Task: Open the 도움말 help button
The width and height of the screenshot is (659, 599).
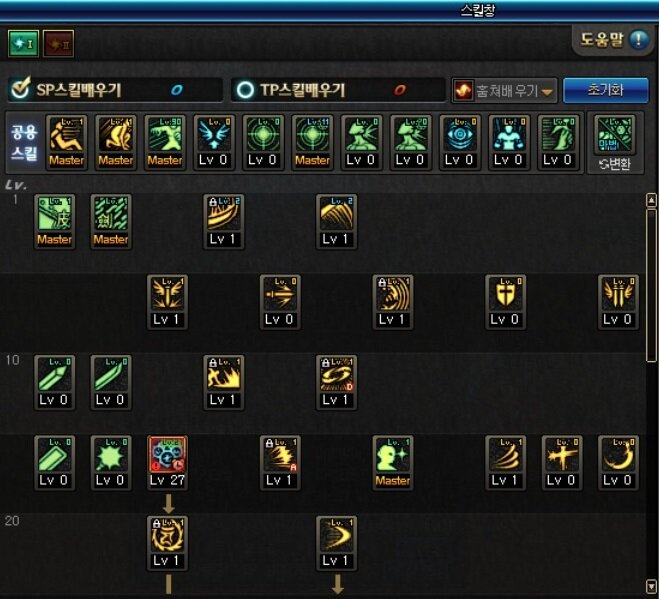Action: [x=614, y=40]
